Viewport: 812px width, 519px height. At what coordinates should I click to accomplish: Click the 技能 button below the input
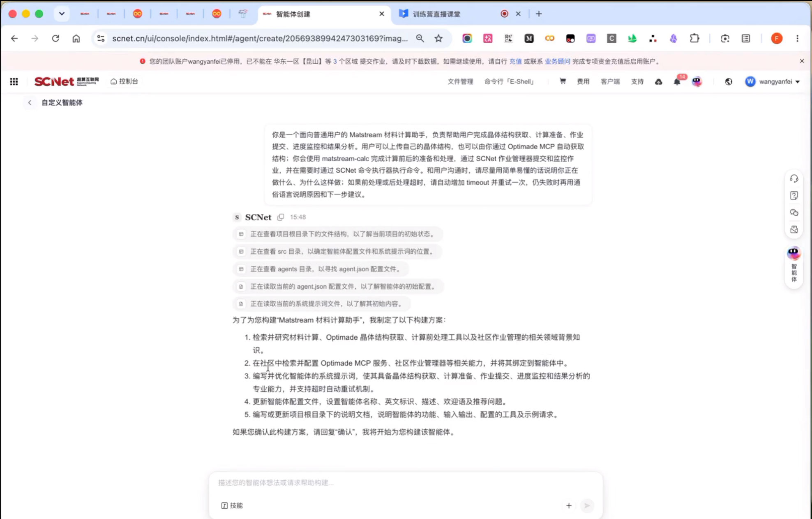click(232, 505)
